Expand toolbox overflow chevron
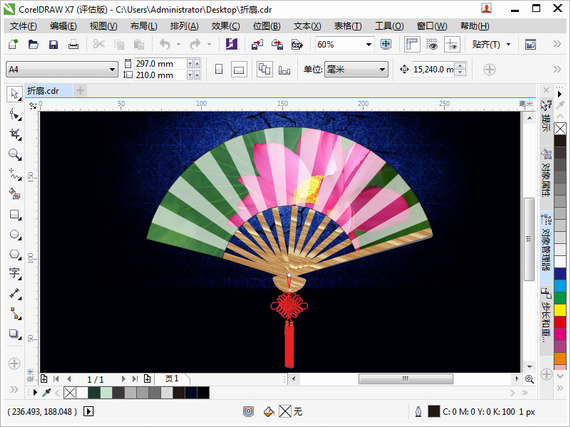 pyautogui.click(x=14, y=389)
